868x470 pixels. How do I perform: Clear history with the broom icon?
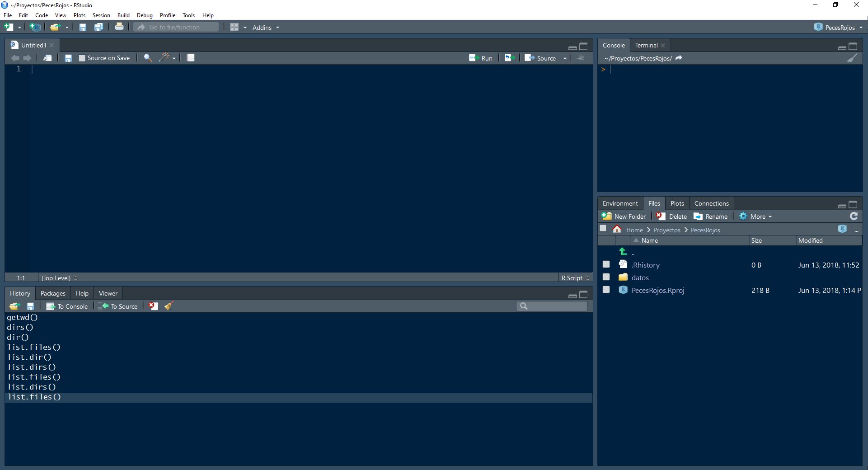coord(168,306)
